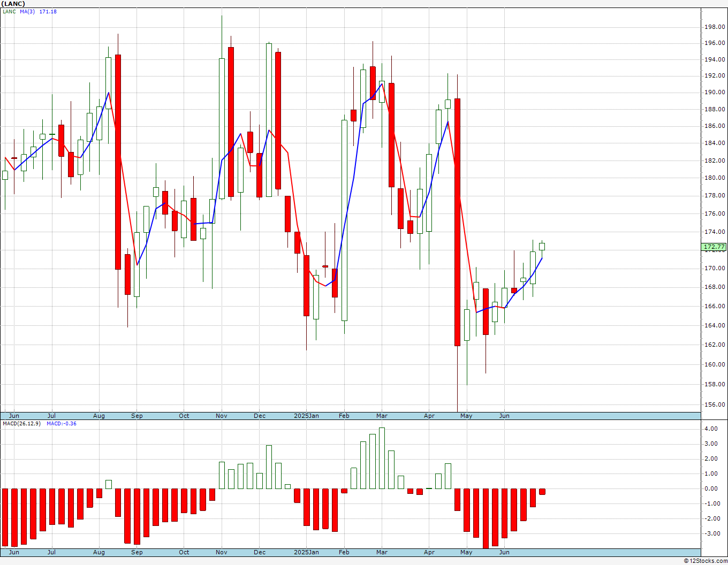Click the 164.00 price axis label
728x565 pixels.
[x=715, y=325]
